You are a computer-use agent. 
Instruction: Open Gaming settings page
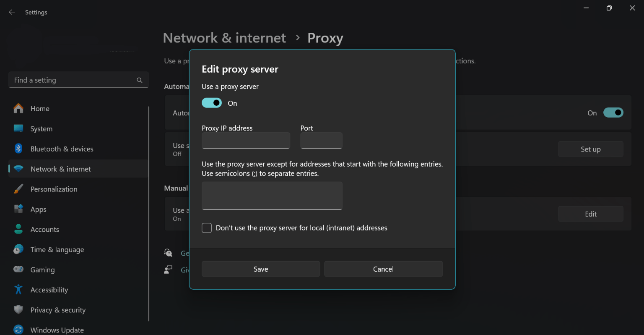78,270
